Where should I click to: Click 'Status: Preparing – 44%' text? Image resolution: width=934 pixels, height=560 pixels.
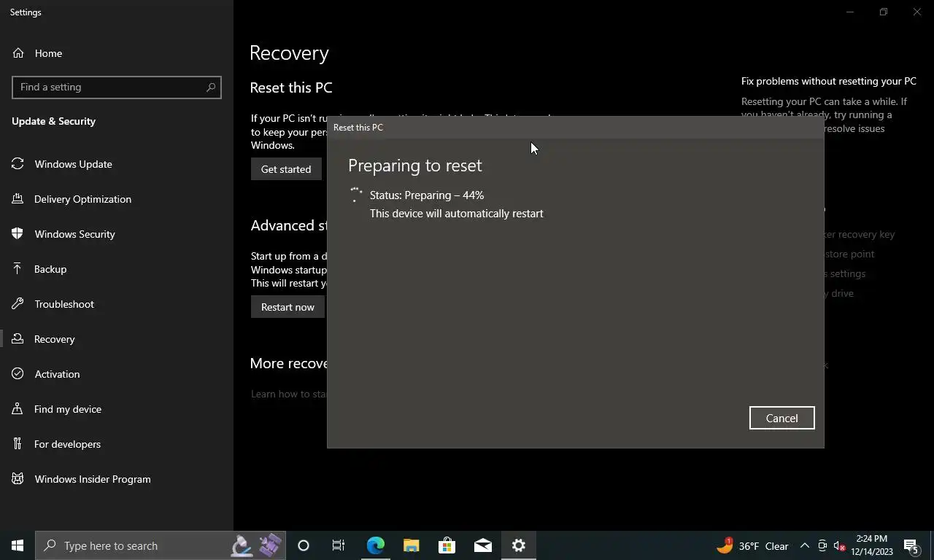(x=427, y=195)
